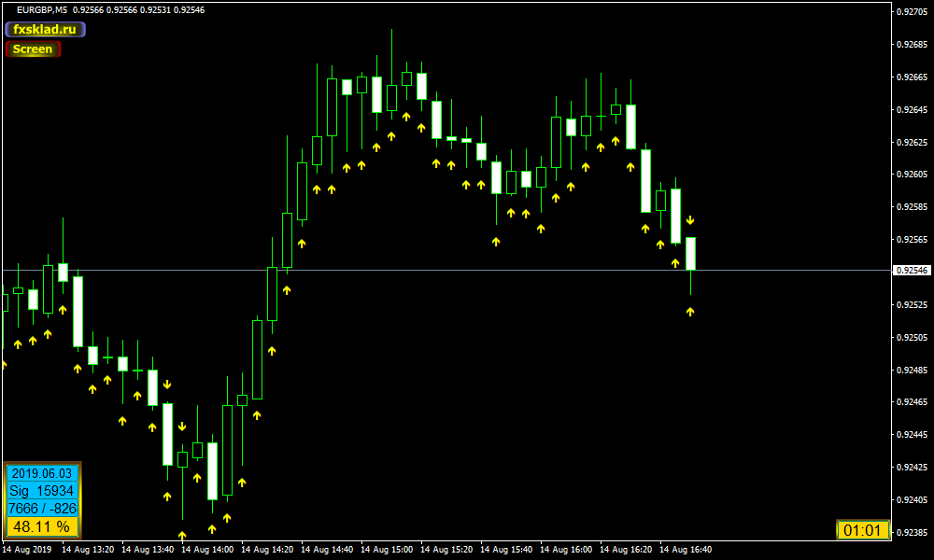
Task: Click the red Screen button
Action: click(x=33, y=49)
